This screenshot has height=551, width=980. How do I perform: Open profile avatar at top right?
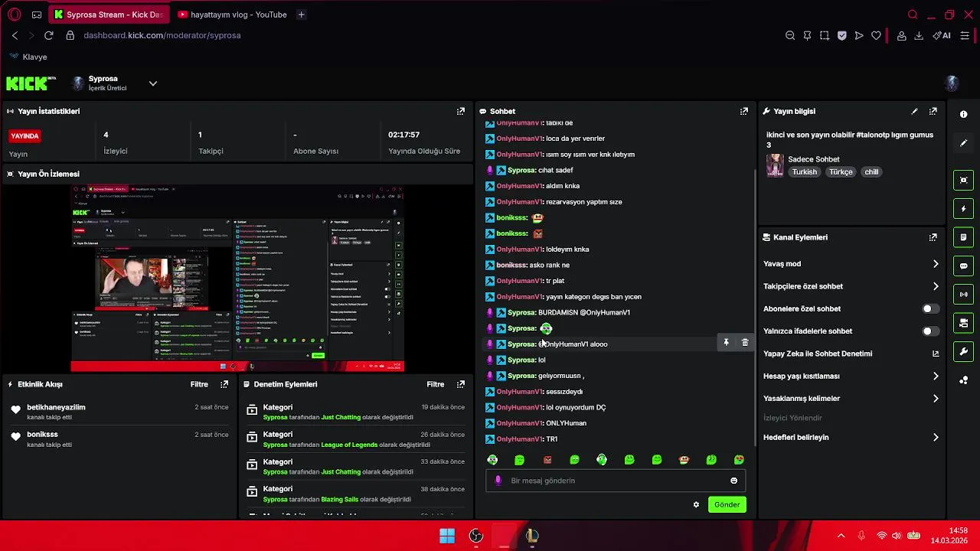click(x=952, y=83)
